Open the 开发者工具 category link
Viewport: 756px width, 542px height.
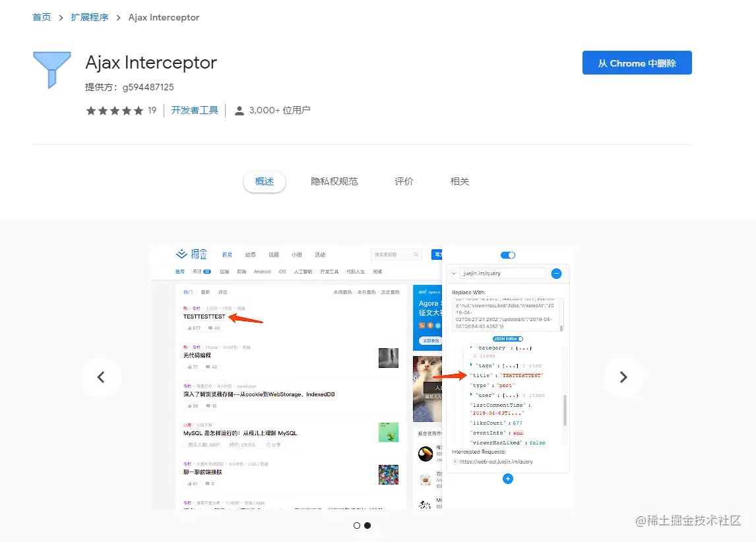tap(195, 110)
